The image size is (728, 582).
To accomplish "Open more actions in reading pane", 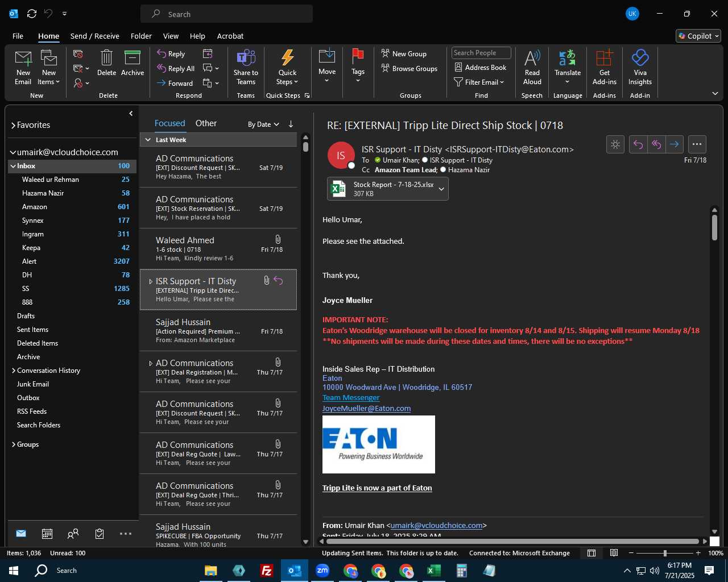I will pyautogui.click(x=697, y=144).
